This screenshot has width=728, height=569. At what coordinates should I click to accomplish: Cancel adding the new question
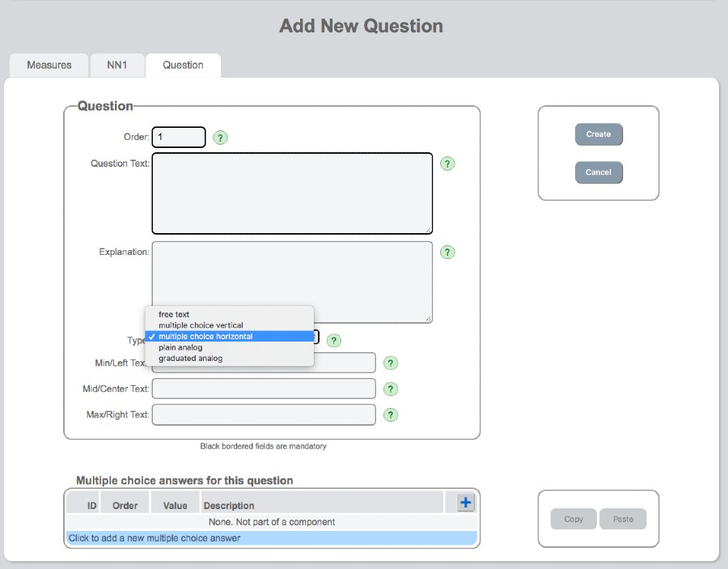599,172
